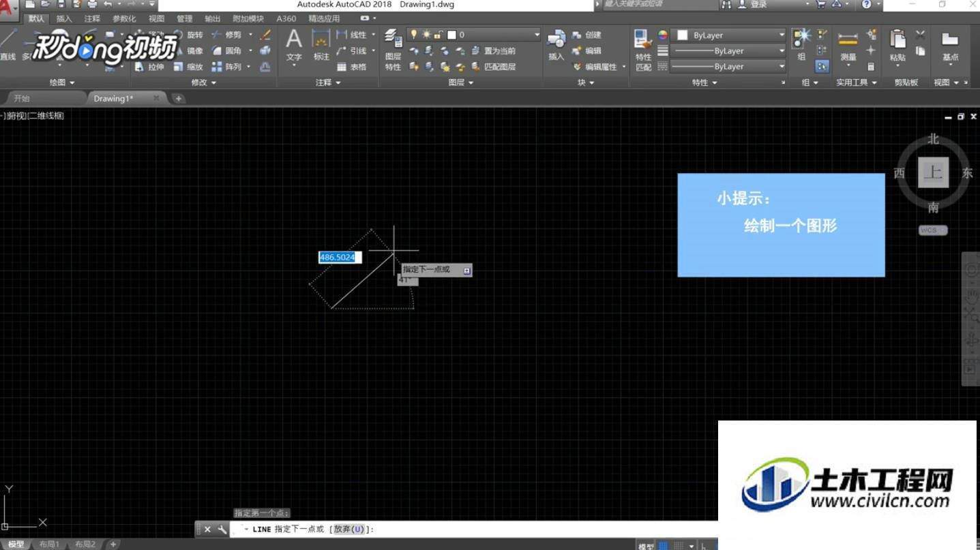This screenshot has height=550, width=980.
Task: Expand the Utilities (实用工具) panel
Action: 857,82
